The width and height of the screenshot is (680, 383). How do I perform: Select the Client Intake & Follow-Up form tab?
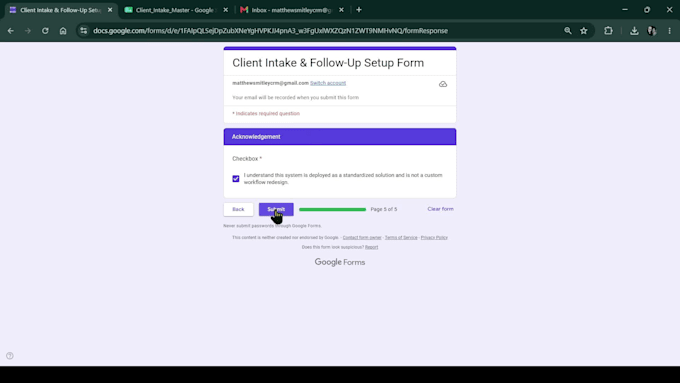[61, 10]
